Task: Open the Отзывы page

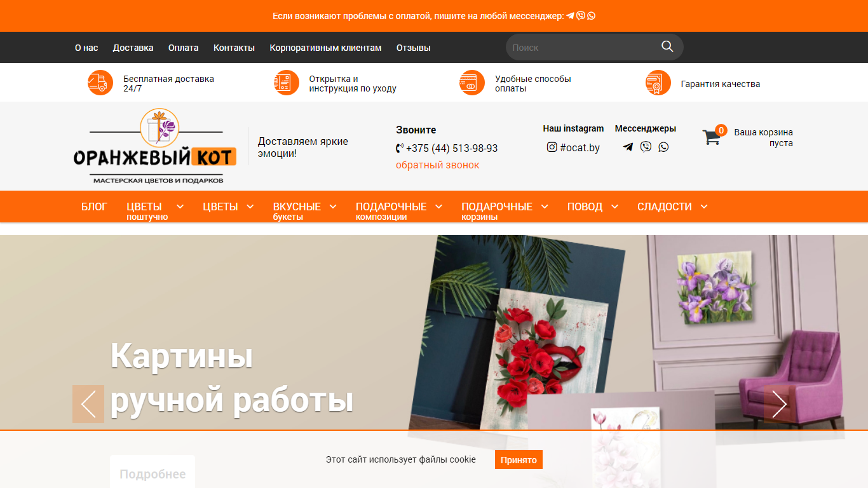Action: click(x=414, y=48)
